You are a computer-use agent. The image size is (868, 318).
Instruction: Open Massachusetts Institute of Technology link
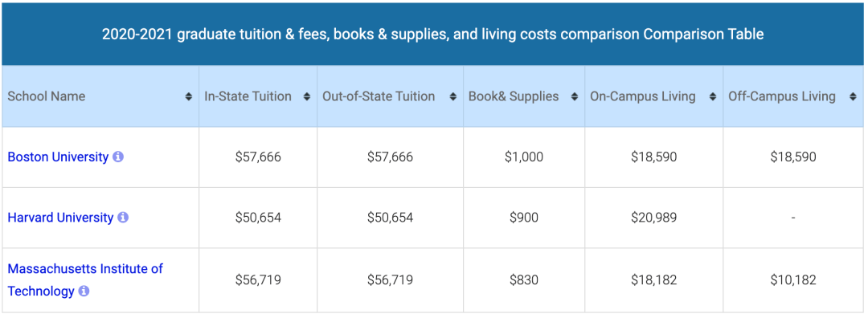point(85,279)
